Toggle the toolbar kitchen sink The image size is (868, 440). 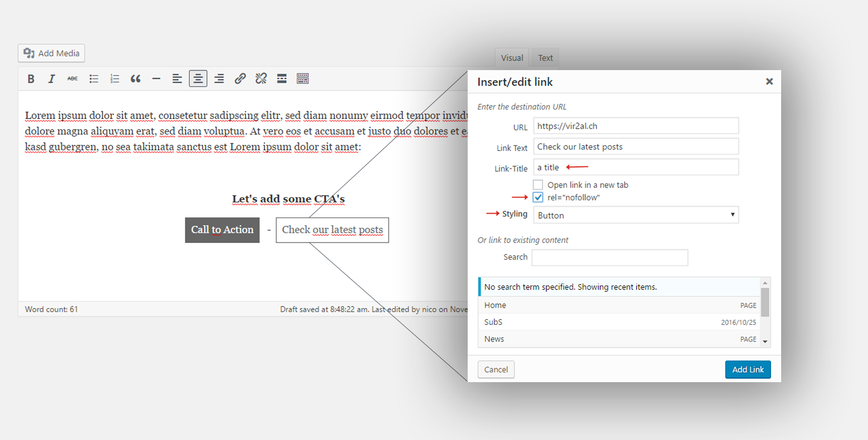pyautogui.click(x=303, y=79)
